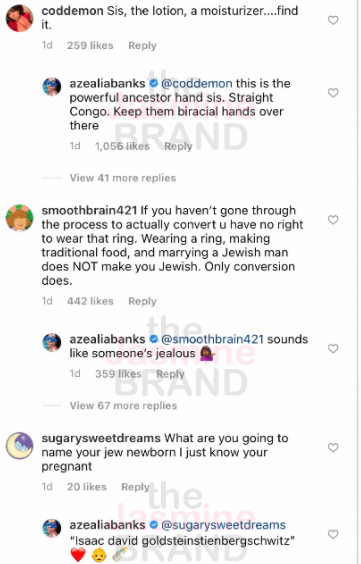
Task: Open sugarysweetdreams' moon avatar
Action: (20, 446)
